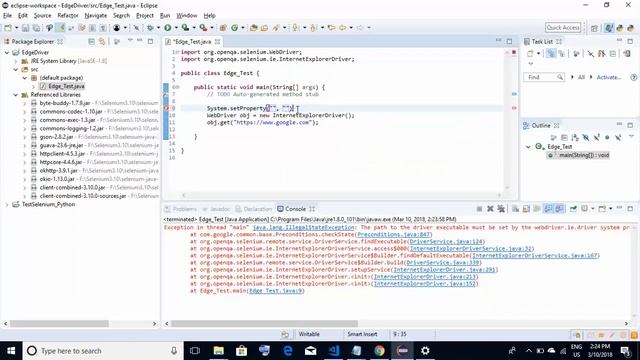Screen dimensions: 640x360
Task: Click Remove All Terminated Launches in Console
Action: pos(501,209)
